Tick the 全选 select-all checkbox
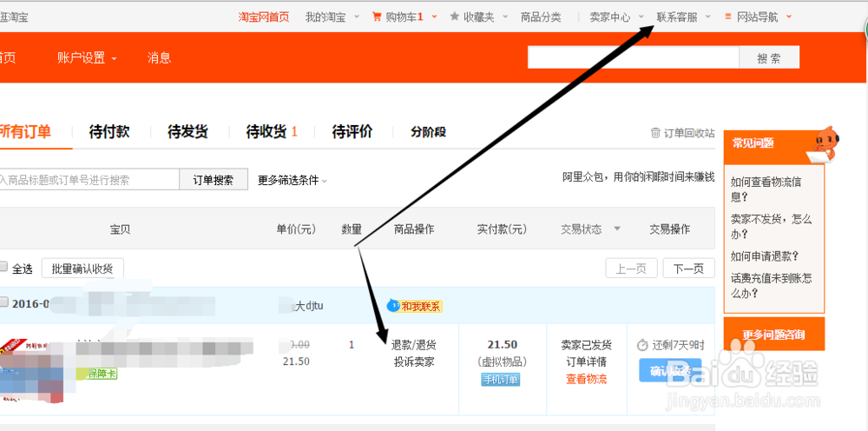This screenshot has height=431, width=868. tap(3, 268)
